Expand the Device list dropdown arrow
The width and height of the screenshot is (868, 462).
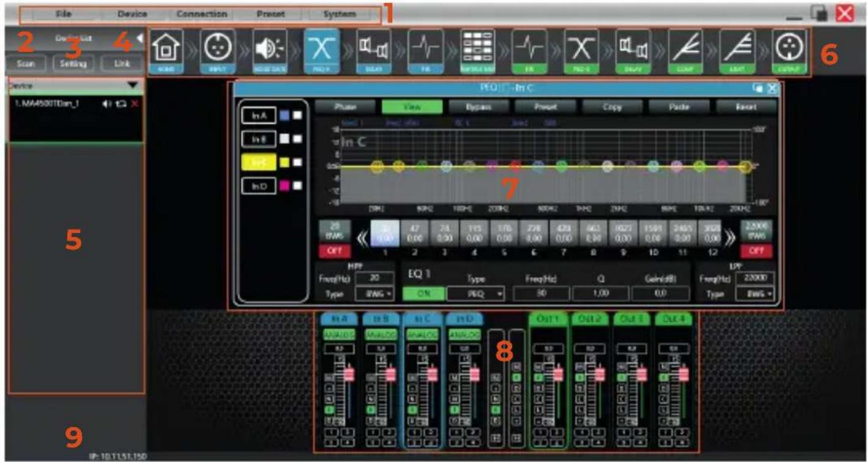133,86
